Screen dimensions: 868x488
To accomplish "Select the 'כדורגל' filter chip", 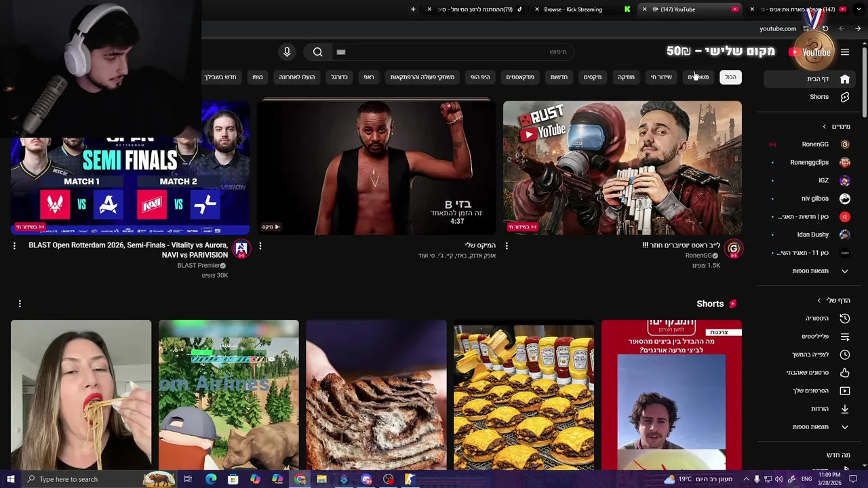I will 339,77.
